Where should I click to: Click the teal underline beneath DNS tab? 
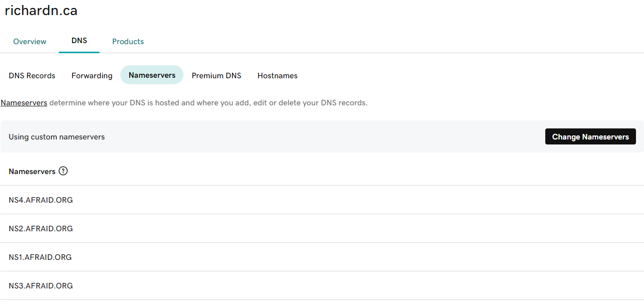point(79,52)
